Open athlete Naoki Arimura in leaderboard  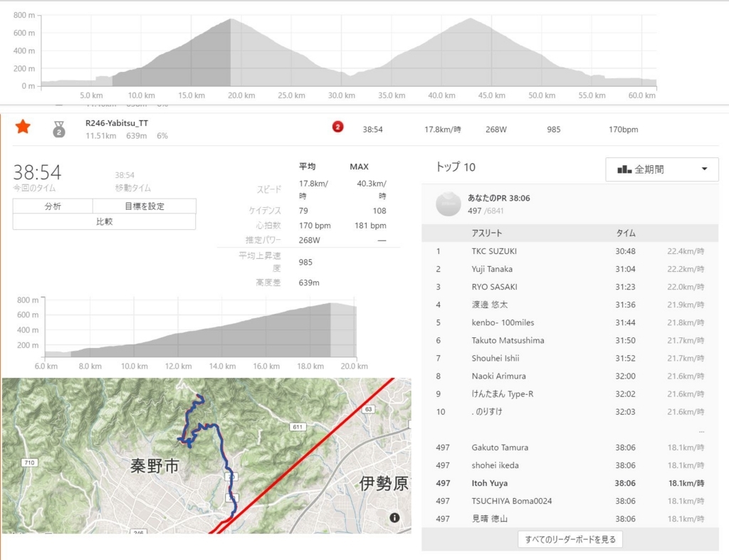point(498,376)
